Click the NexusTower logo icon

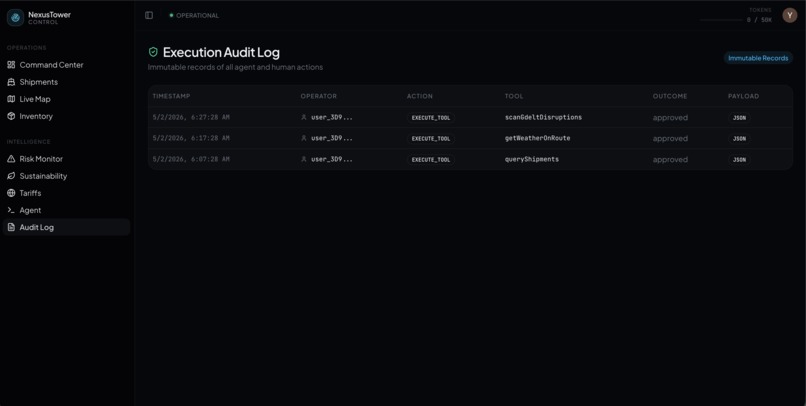tap(15, 17)
